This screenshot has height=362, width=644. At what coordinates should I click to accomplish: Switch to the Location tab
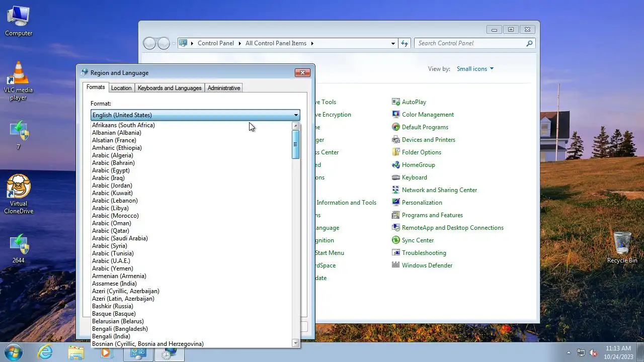pos(121,88)
